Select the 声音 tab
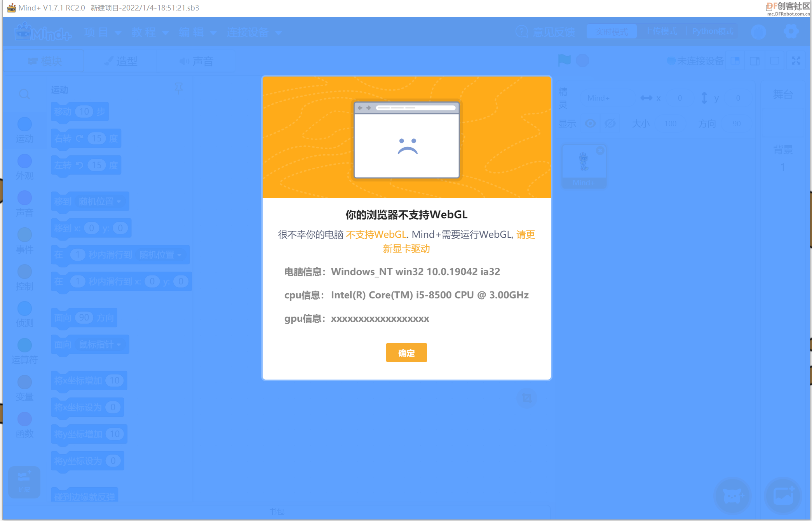Image resolution: width=812 pixels, height=521 pixels. 197,61
